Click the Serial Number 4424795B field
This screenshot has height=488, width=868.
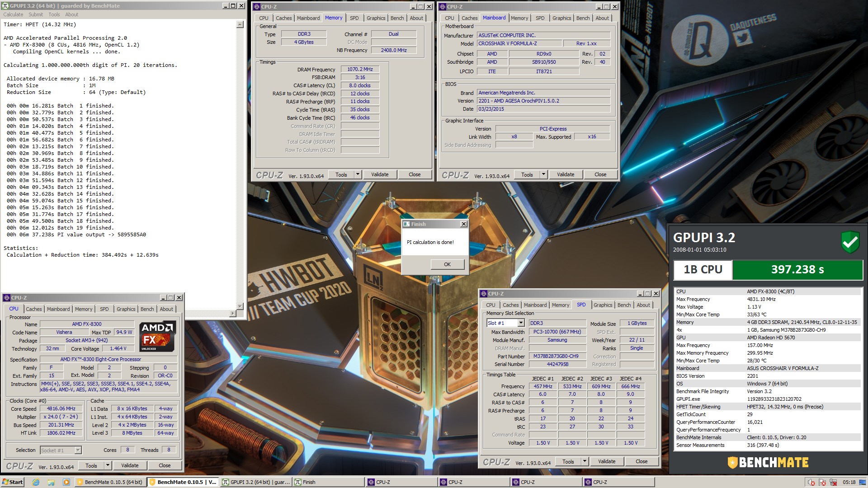[557, 364]
